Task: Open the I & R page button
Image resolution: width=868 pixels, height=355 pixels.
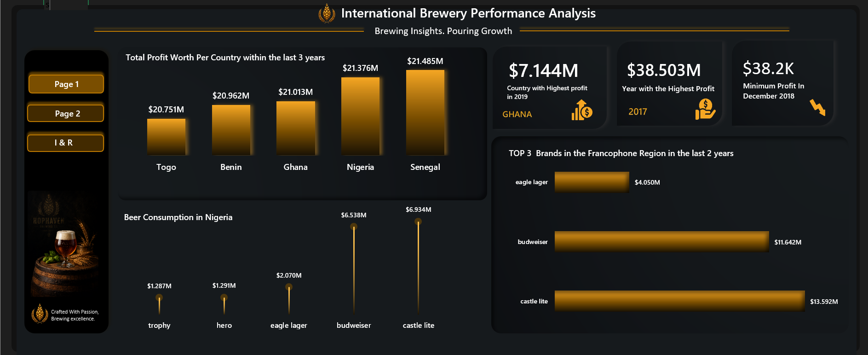Action: (65, 143)
